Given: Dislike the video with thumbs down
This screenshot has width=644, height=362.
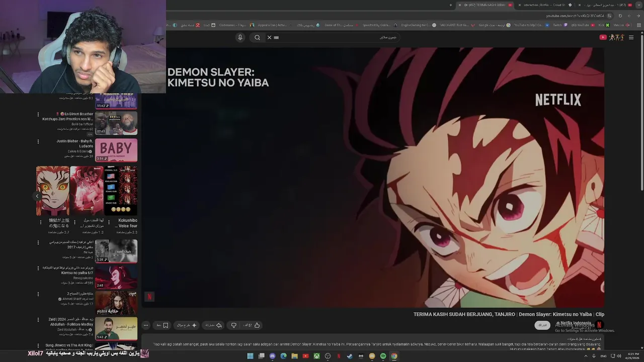Looking at the screenshot, I should (x=233, y=325).
